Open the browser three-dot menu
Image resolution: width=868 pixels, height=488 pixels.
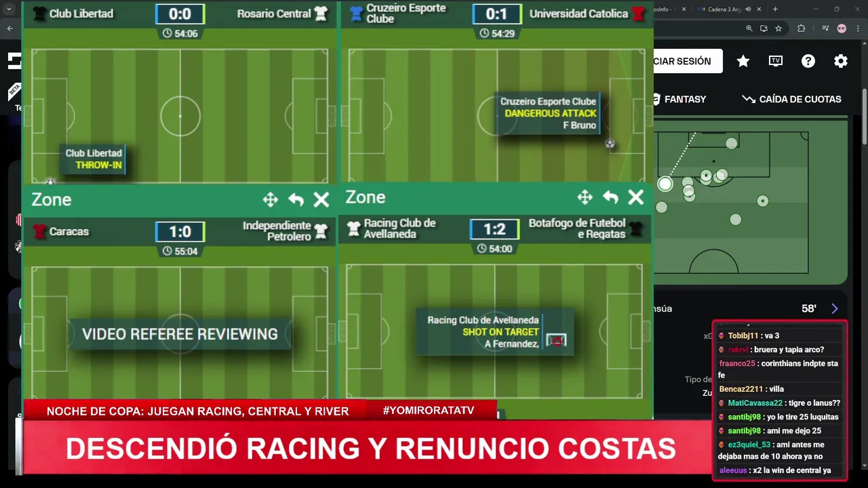pyautogui.click(x=858, y=28)
